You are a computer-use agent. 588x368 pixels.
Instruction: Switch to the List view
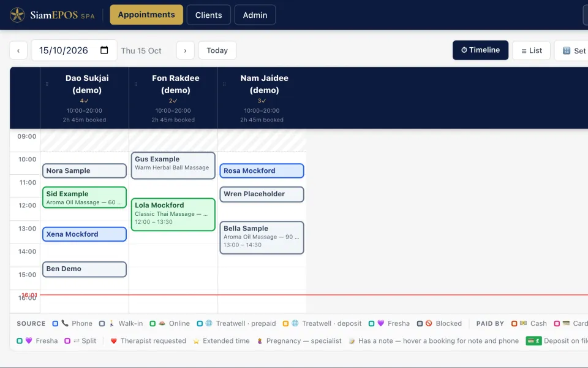[x=531, y=50]
